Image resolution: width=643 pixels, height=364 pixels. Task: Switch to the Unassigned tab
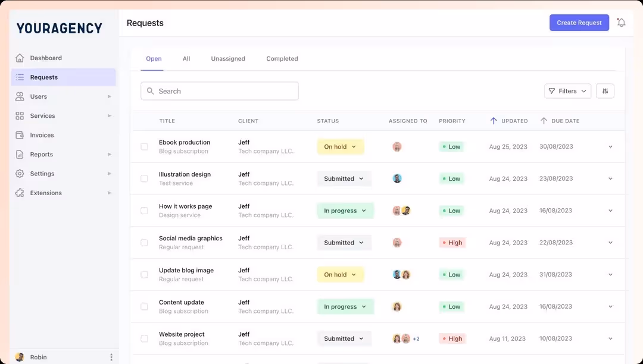pyautogui.click(x=228, y=58)
